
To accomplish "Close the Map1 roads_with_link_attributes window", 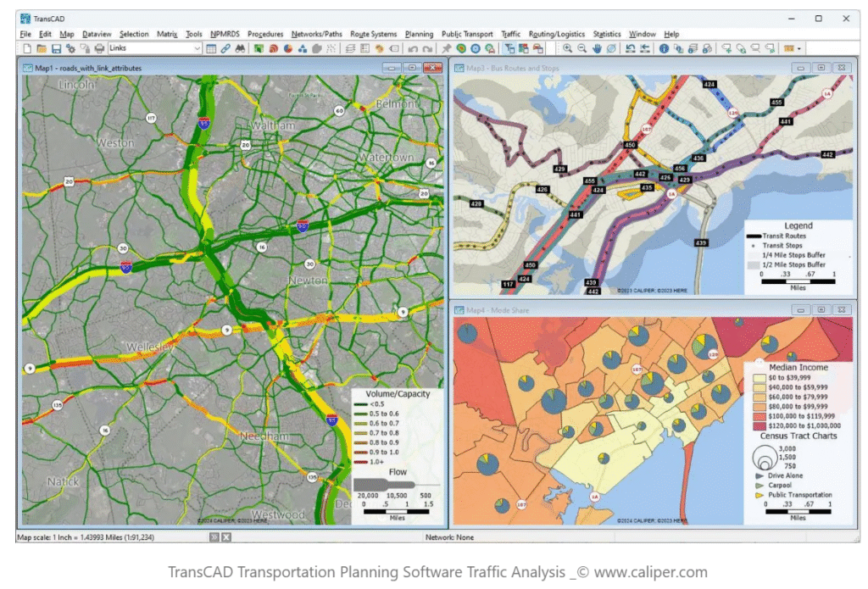I will tap(432, 68).
